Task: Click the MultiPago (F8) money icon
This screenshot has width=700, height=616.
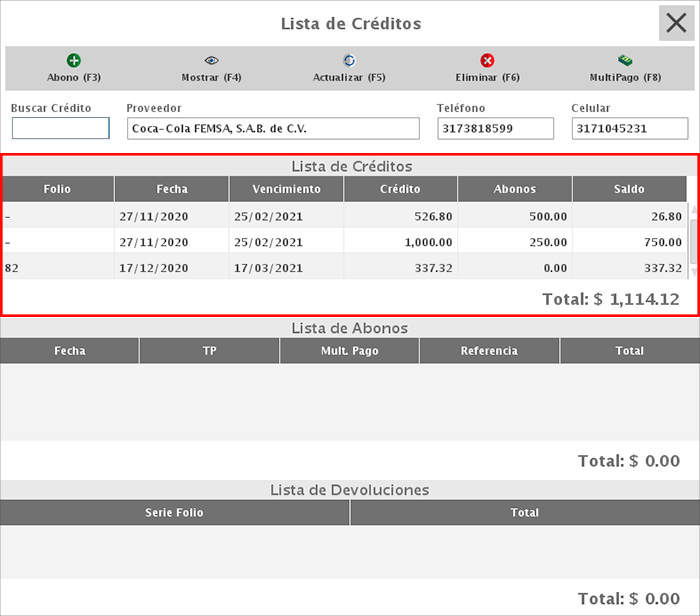Action: coord(625,61)
